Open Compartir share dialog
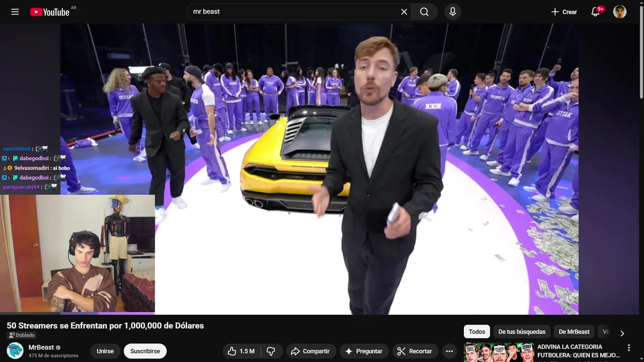The height and width of the screenshot is (362, 644). point(310,351)
